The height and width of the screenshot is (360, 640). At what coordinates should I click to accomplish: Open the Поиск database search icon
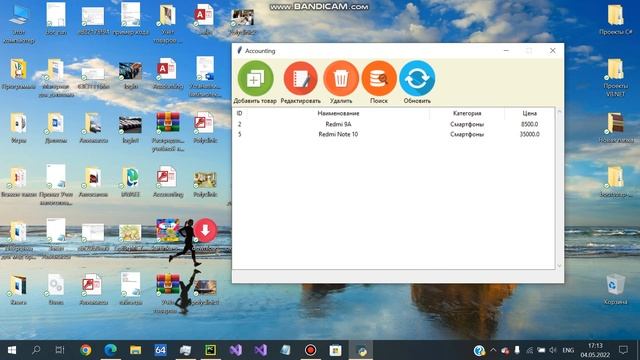pyautogui.click(x=379, y=78)
